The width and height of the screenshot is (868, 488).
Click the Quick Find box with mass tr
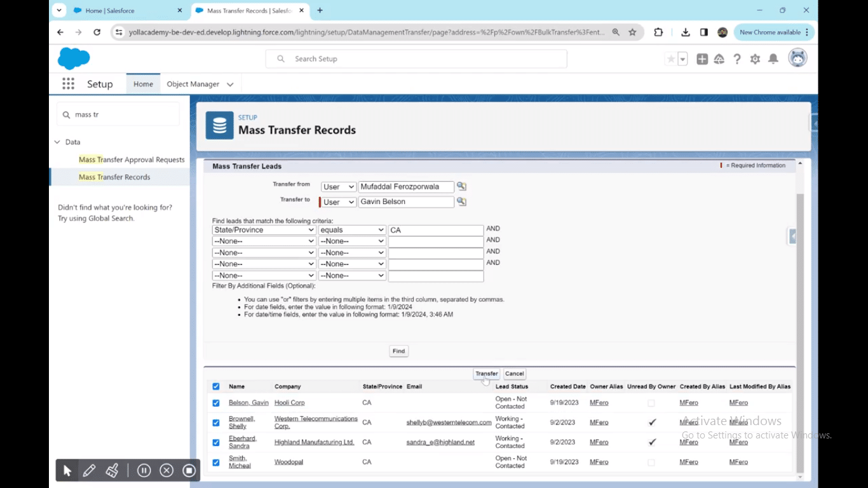[x=118, y=114]
